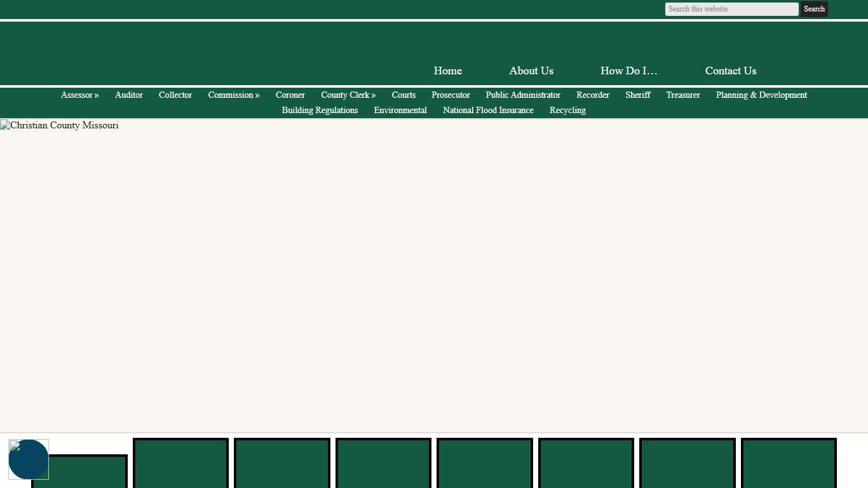The width and height of the screenshot is (868, 488).
Task: Open the Auditor department link
Action: click(128, 95)
